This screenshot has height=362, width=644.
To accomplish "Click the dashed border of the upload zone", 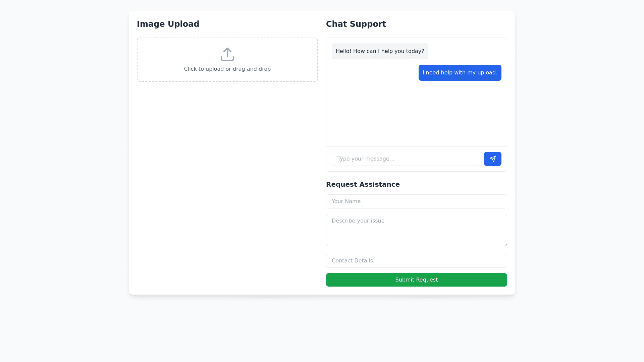I will (x=137, y=60).
